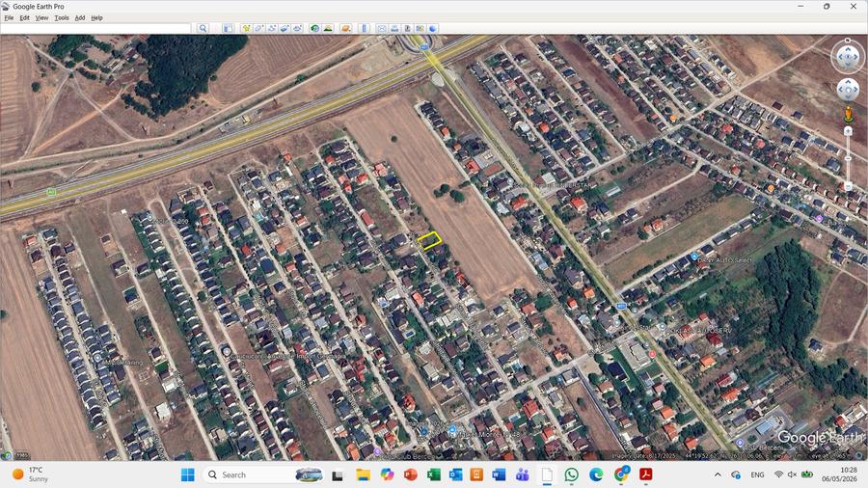Click the Search magnifier button in toolbar
The width and height of the screenshot is (868, 488).
(203, 28)
